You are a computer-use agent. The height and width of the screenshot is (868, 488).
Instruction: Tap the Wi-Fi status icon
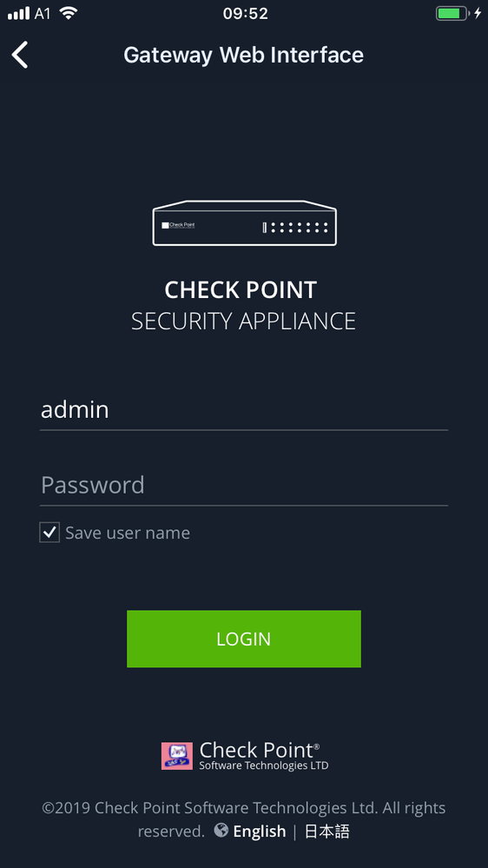click(69, 13)
